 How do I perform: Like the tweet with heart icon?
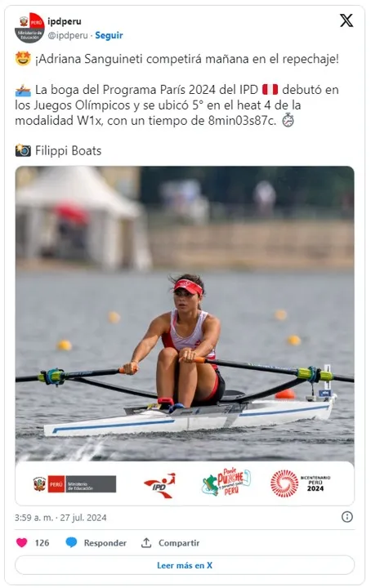pyautogui.click(x=22, y=542)
